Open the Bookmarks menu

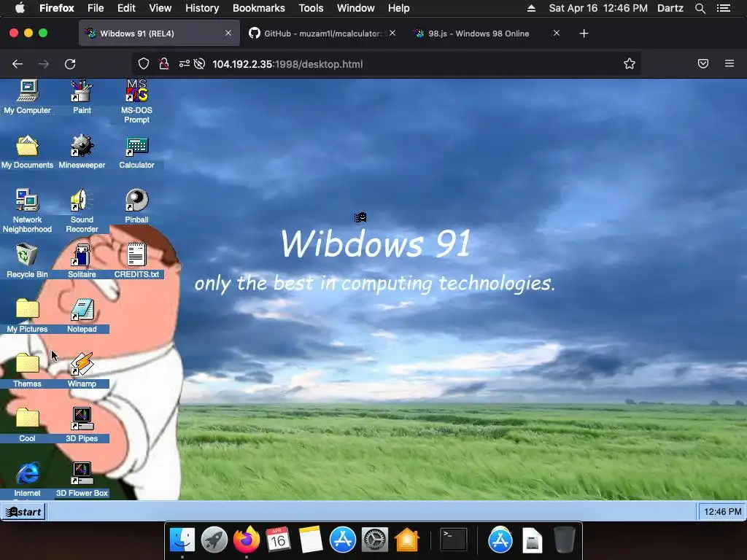pyautogui.click(x=259, y=8)
